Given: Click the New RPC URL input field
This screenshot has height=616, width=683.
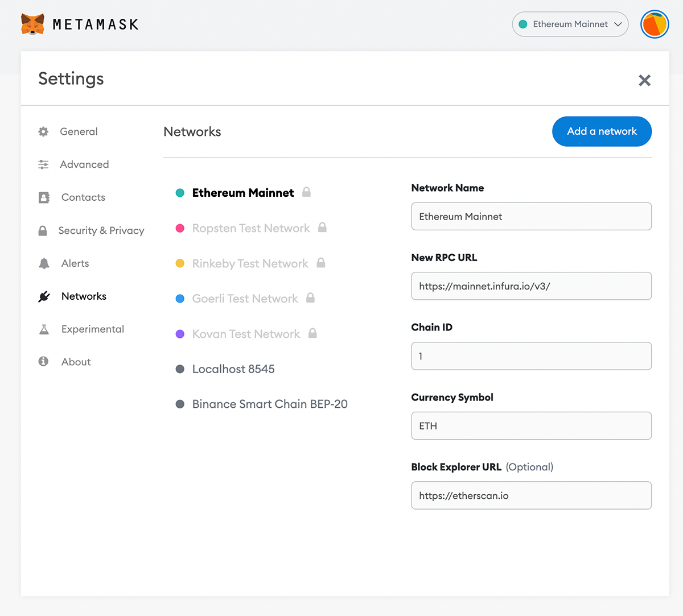Looking at the screenshot, I should tap(531, 286).
